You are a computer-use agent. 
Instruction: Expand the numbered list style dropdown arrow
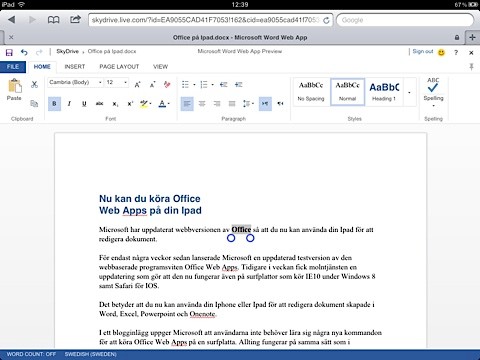coord(213,85)
